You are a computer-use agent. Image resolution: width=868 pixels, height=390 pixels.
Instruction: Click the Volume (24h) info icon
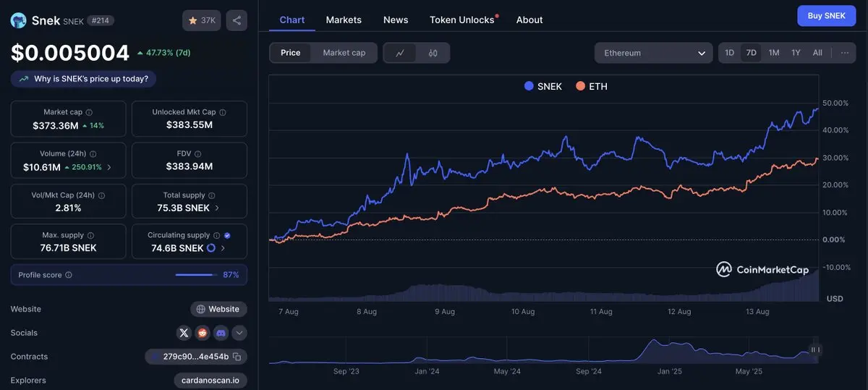[x=93, y=153]
